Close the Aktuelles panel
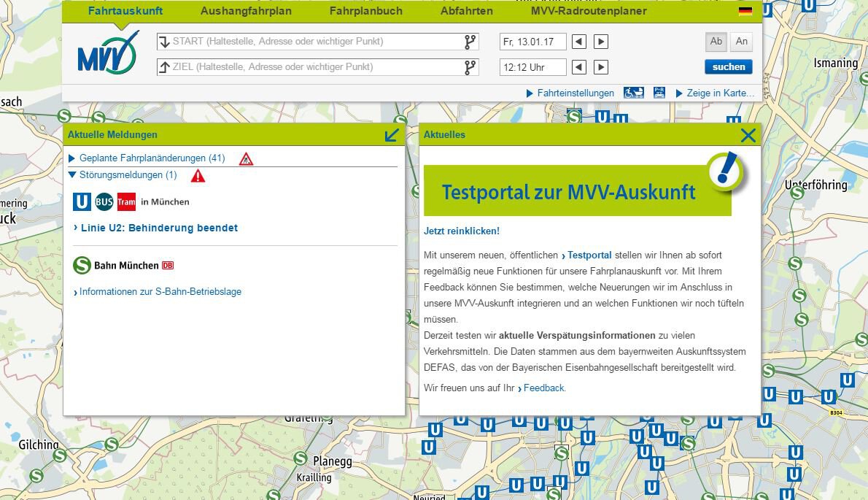868x500 pixels. [x=748, y=135]
